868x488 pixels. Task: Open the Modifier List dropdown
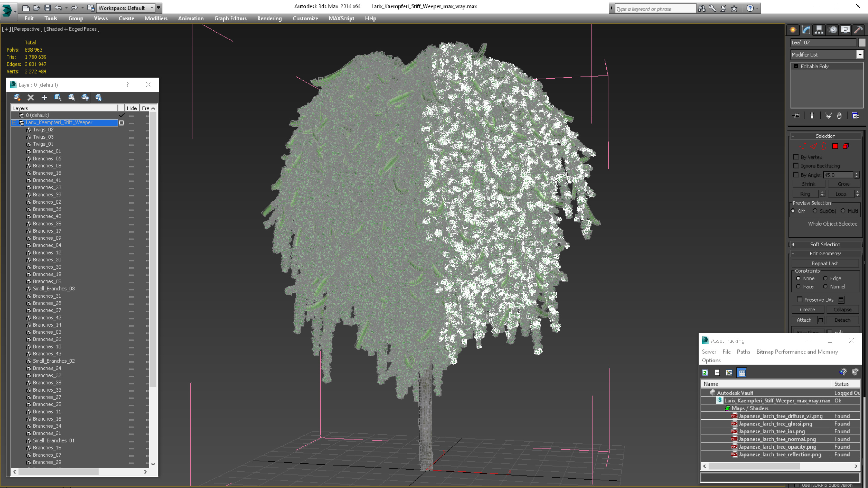(x=860, y=55)
